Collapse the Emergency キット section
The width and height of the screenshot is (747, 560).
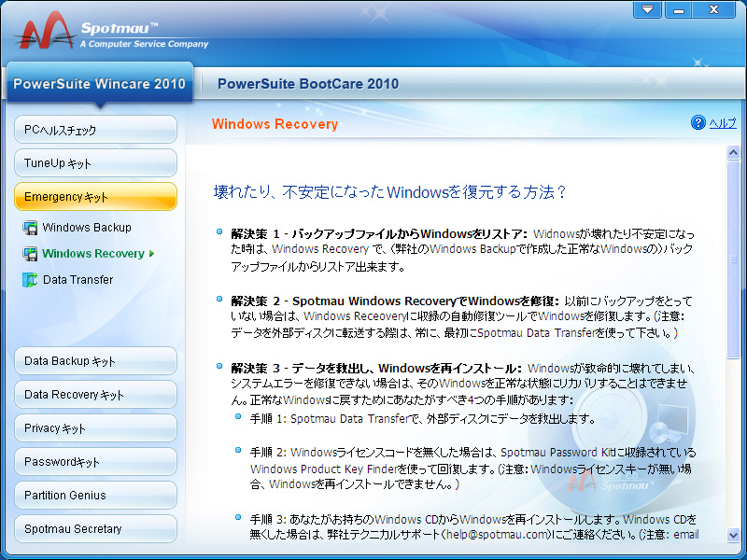coord(96,196)
